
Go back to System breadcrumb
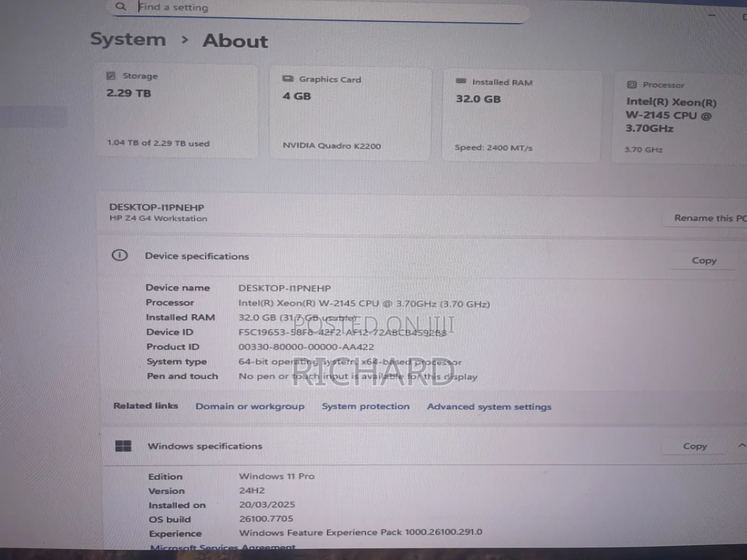128,39
